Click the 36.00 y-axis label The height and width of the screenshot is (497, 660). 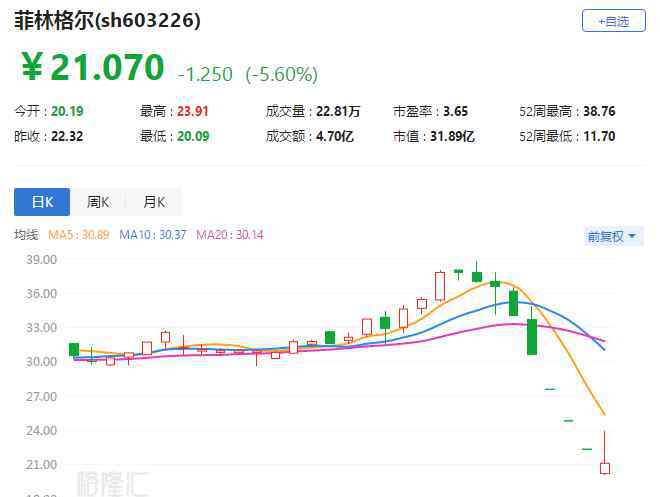pos(41,294)
